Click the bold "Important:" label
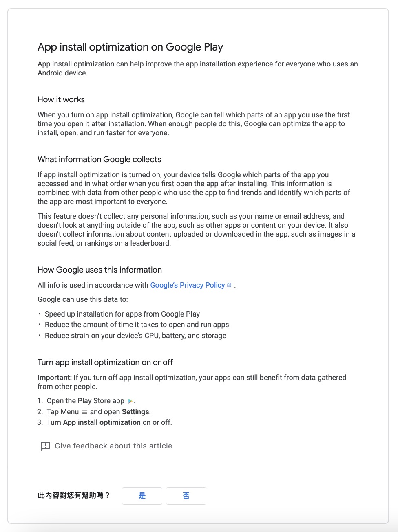The image size is (398, 532). 55,378
